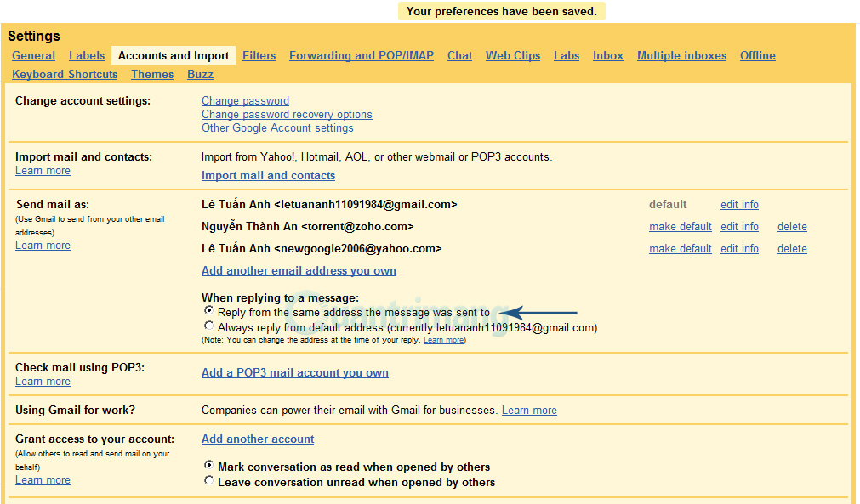This screenshot has width=860, height=504.
Task: Switch to the Filters tab
Action: click(259, 55)
